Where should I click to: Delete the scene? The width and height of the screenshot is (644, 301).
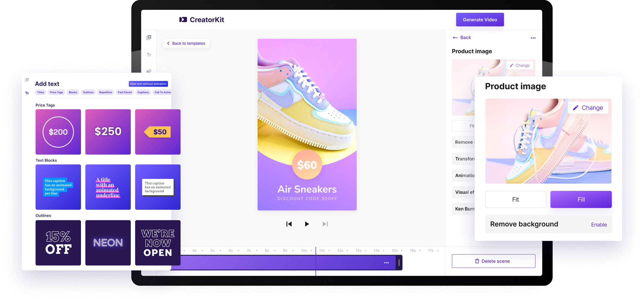[494, 261]
